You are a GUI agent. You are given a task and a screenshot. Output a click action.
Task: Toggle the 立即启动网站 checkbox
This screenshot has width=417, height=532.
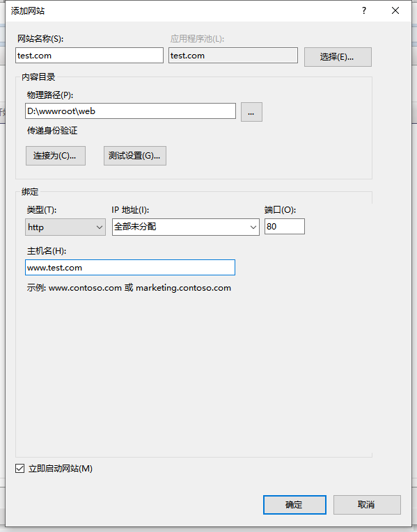pyautogui.click(x=20, y=469)
